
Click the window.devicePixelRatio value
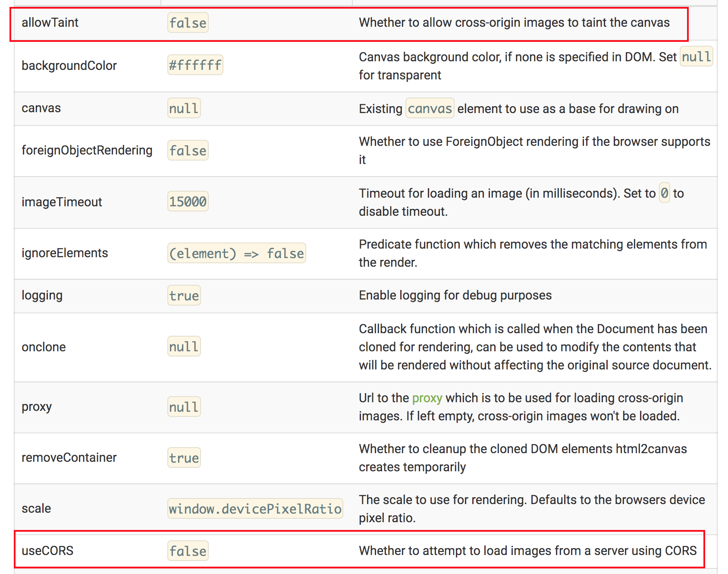pyautogui.click(x=255, y=509)
